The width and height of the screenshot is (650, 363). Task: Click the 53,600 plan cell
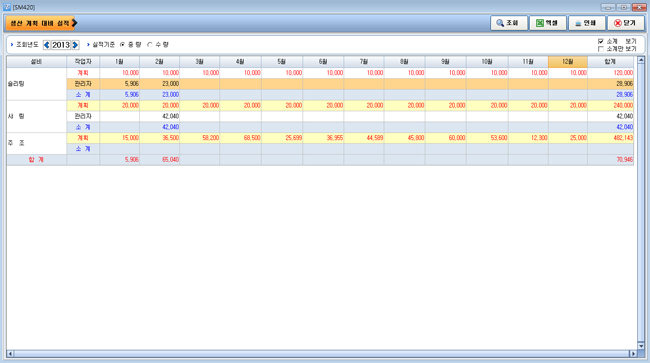(487, 138)
